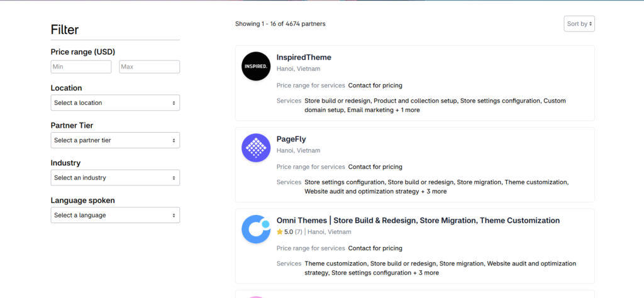This screenshot has height=298, width=644.
Task: Click 'Contact for pricing' in PageFly card
Action: coord(375,167)
